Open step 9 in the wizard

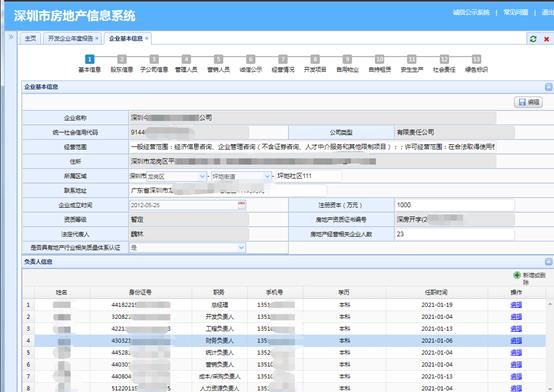(x=347, y=64)
